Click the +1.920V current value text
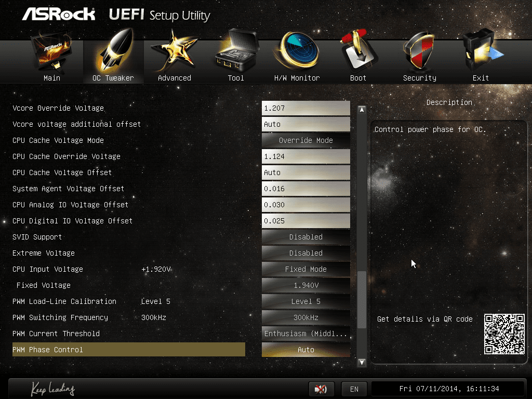The image size is (532, 399). (x=156, y=269)
